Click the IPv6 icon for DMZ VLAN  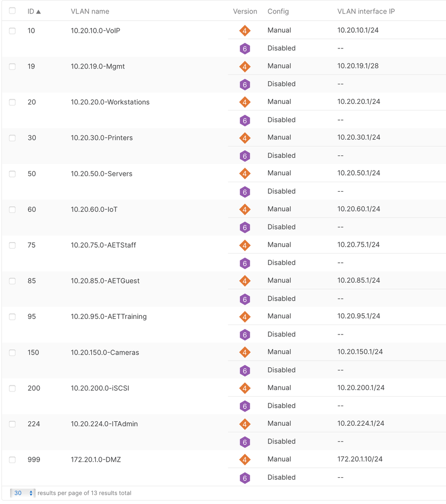pos(245,478)
